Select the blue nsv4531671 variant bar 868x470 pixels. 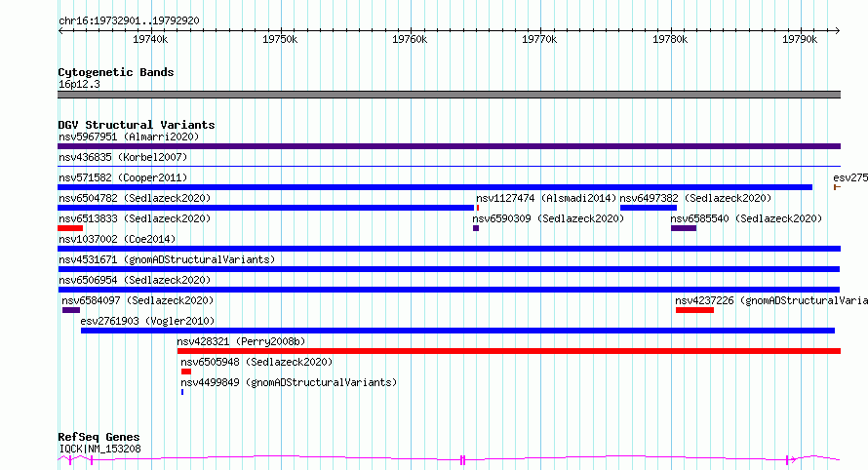point(449,269)
